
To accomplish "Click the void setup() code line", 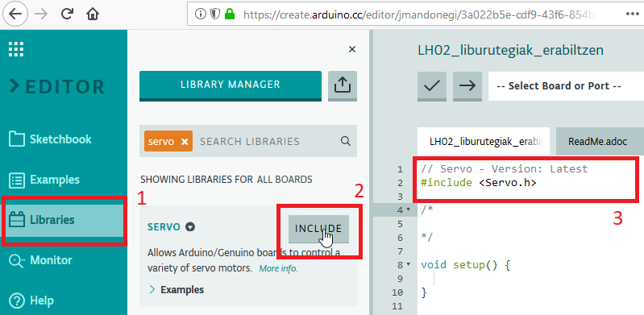I will [x=465, y=265].
